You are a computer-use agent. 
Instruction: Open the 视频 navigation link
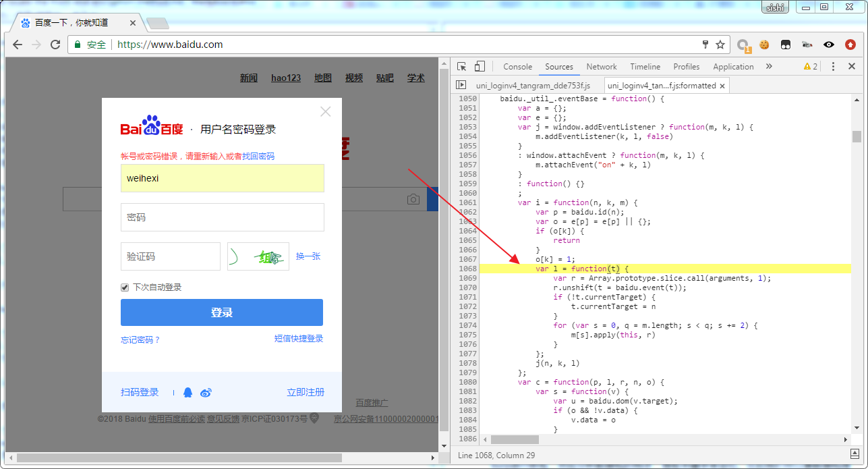tap(354, 78)
